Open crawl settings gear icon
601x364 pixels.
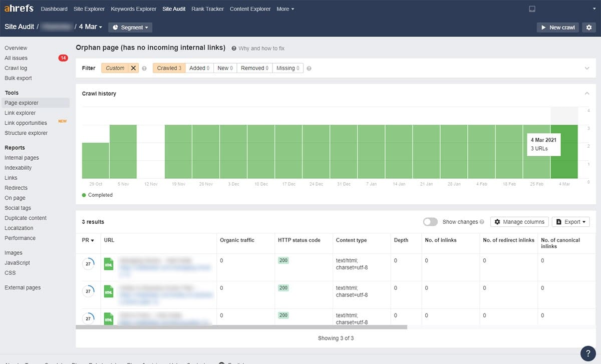point(589,27)
